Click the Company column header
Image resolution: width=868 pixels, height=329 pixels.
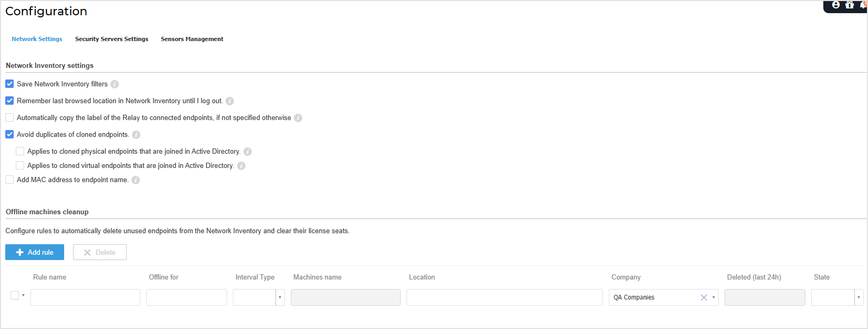coord(626,277)
